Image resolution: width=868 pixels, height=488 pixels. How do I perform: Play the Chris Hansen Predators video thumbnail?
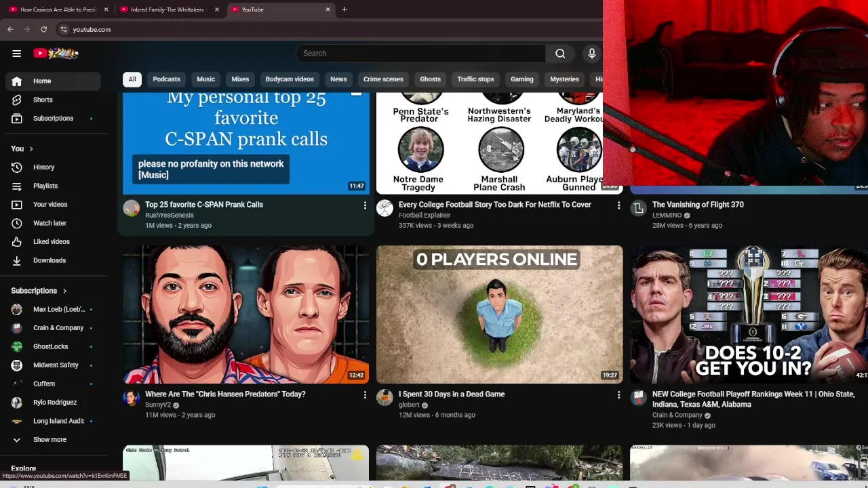point(246,314)
